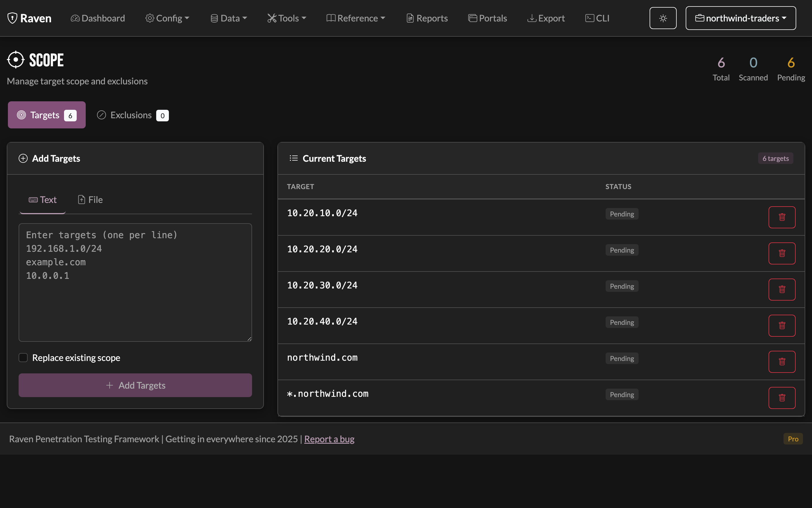Click the Tools wrench icon
812x508 pixels.
(x=272, y=18)
